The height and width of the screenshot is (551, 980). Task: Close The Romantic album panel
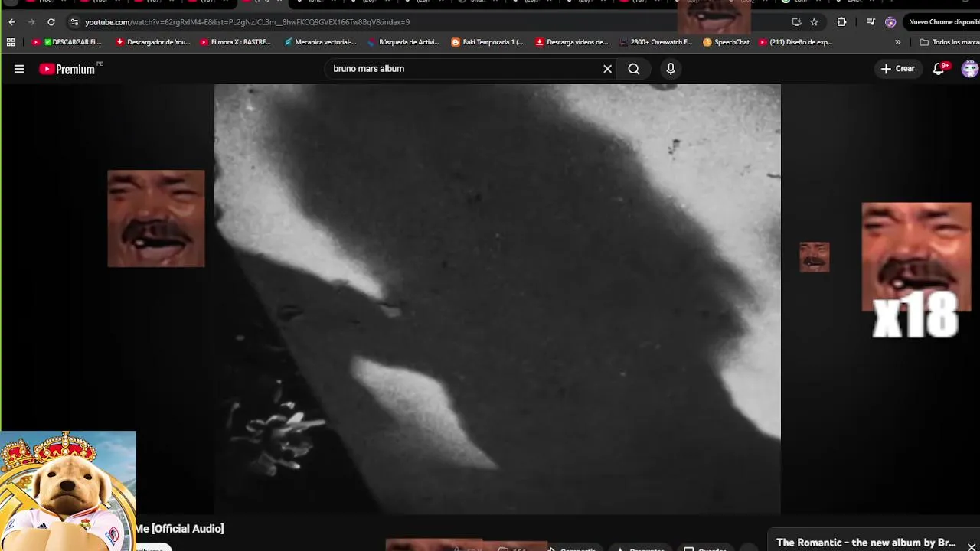pos(971,546)
